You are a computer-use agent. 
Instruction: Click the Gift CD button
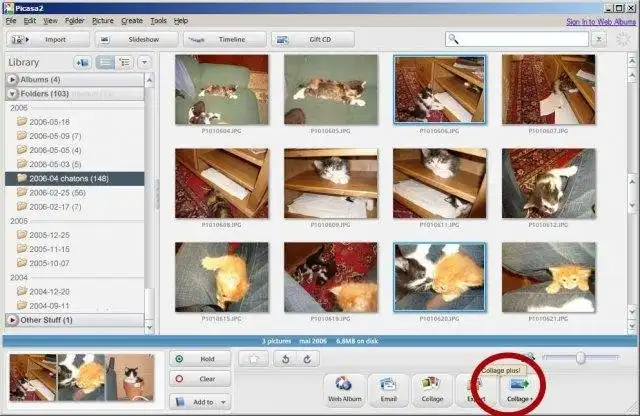[313, 40]
